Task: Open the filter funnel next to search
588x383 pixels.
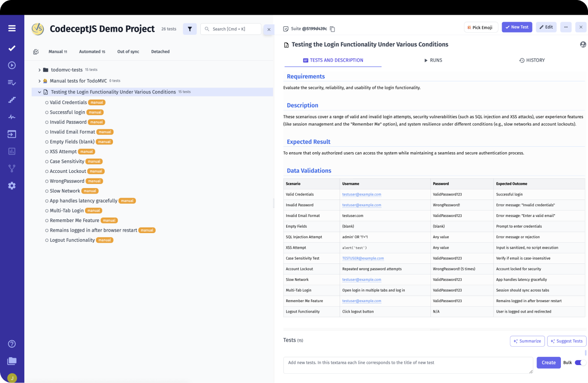Action: pyautogui.click(x=189, y=29)
